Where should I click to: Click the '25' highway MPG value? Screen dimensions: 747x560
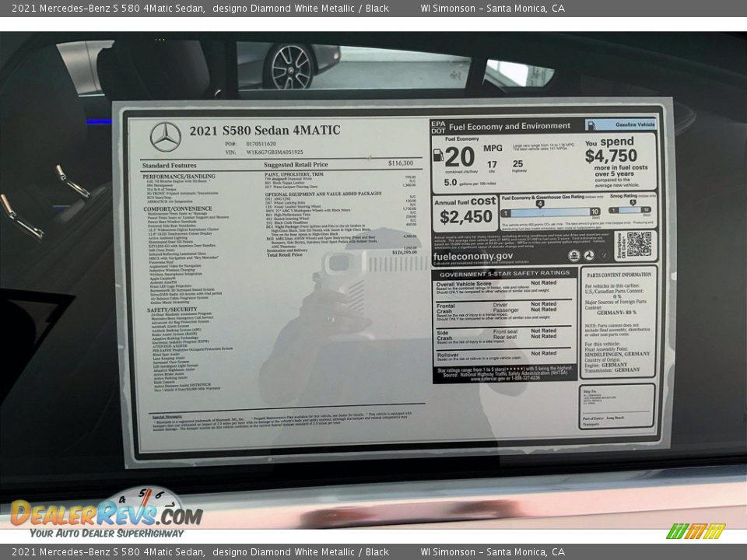click(x=518, y=163)
